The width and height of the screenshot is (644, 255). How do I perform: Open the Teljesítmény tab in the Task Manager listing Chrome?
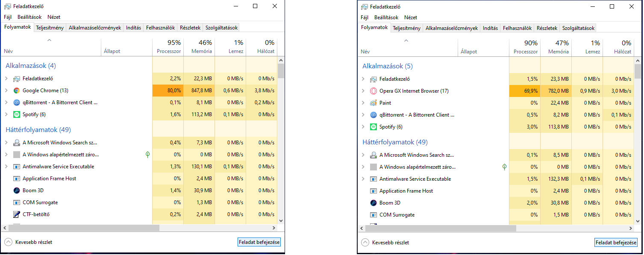click(x=50, y=28)
